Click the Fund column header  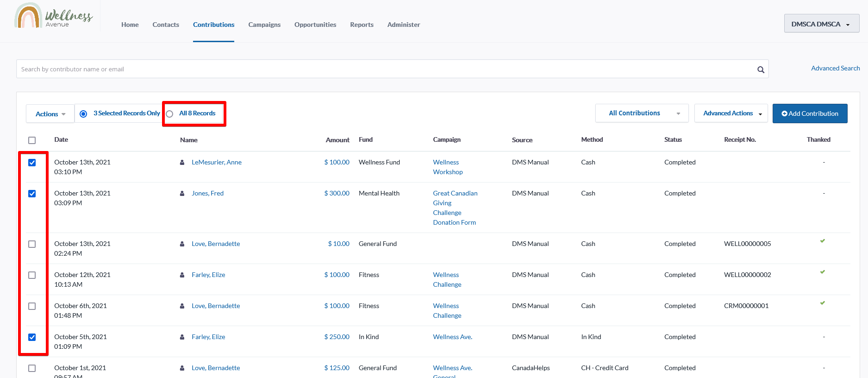pos(366,139)
